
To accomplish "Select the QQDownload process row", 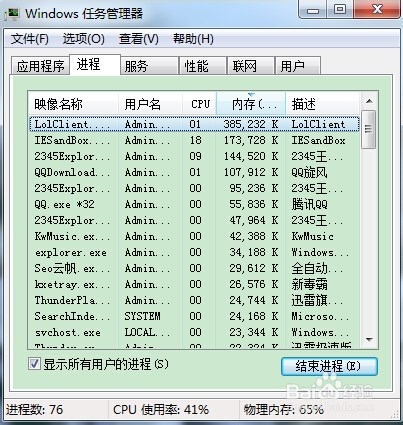I will pos(194,172).
